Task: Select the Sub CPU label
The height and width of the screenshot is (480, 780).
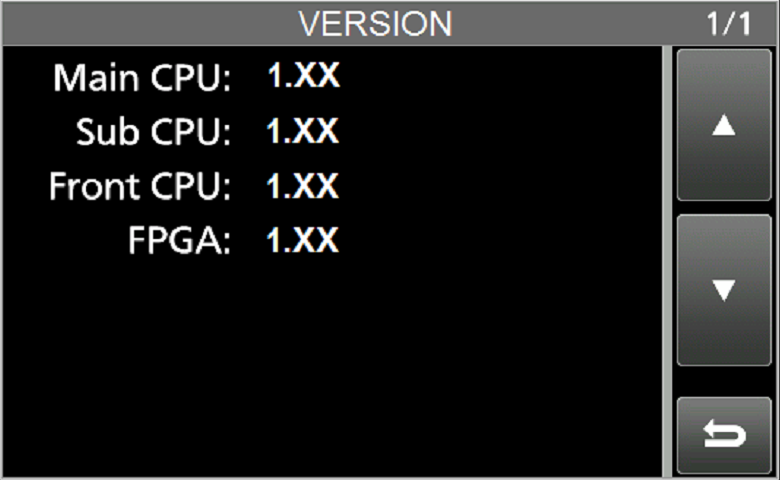Action: 153,132
